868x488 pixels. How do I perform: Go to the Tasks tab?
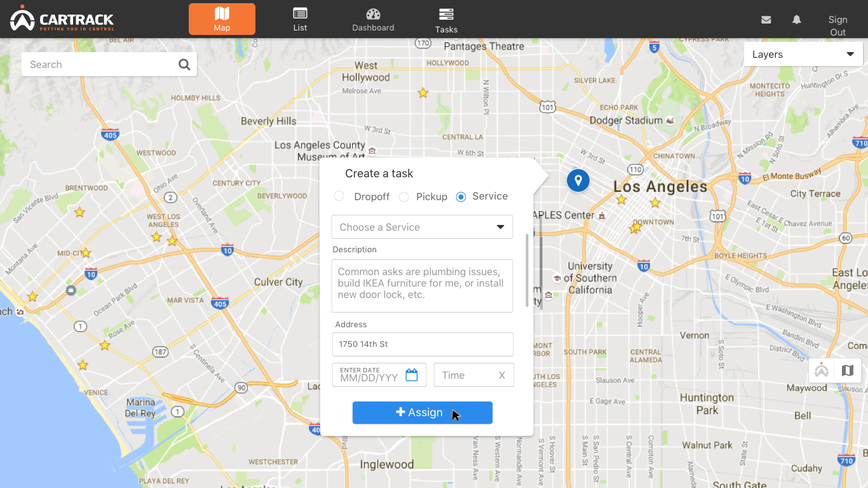click(x=446, y=20)
